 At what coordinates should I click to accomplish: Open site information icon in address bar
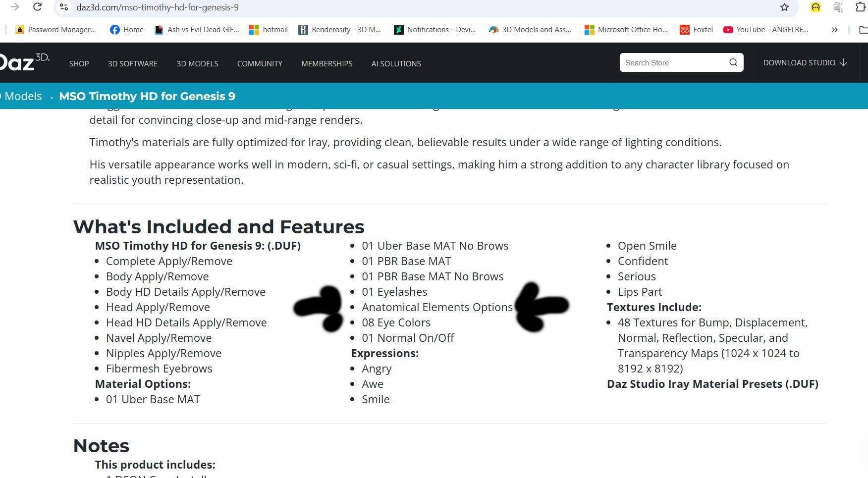63,7
